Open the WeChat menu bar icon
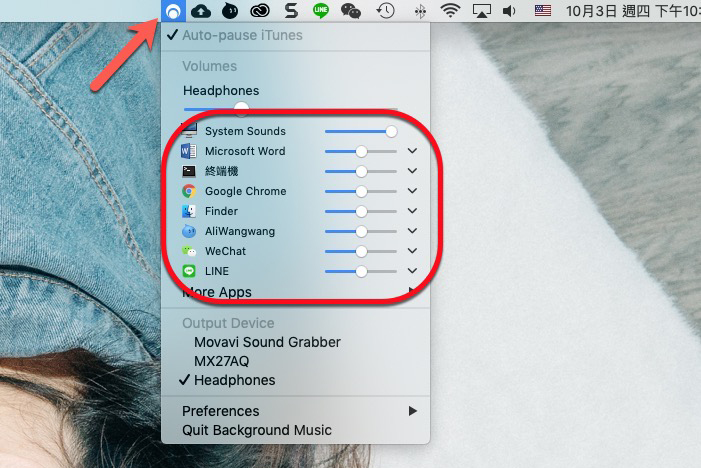This screenshot has width=701, height=468. (x=350, y=11)
